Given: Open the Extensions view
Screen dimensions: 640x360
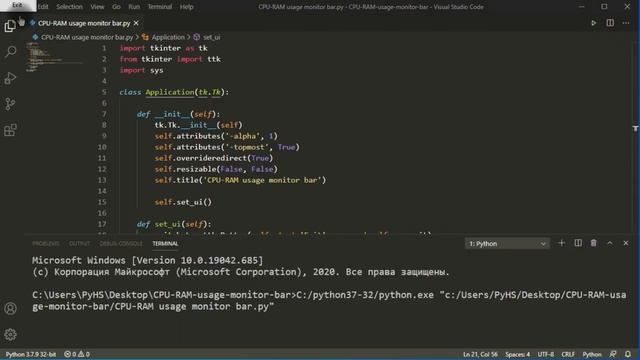Looking at the screenshot, I should pyautogui.click(x=10, y=130).
